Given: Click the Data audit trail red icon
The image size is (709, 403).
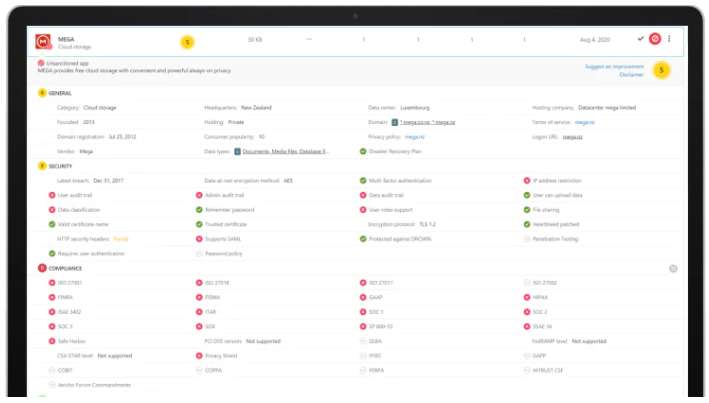Looking at the screenshot, I should pyautogui.click(x=363, y=195).
